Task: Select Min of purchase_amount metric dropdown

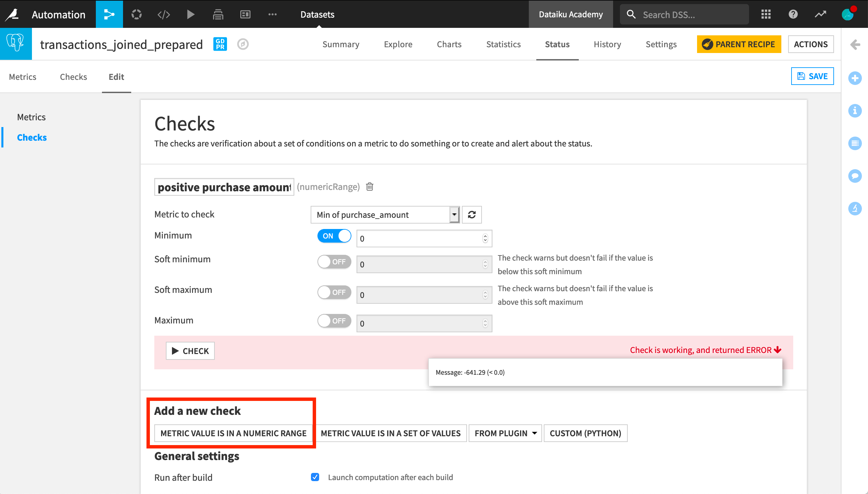Action: pyautogui.click(x=384, y=214)
